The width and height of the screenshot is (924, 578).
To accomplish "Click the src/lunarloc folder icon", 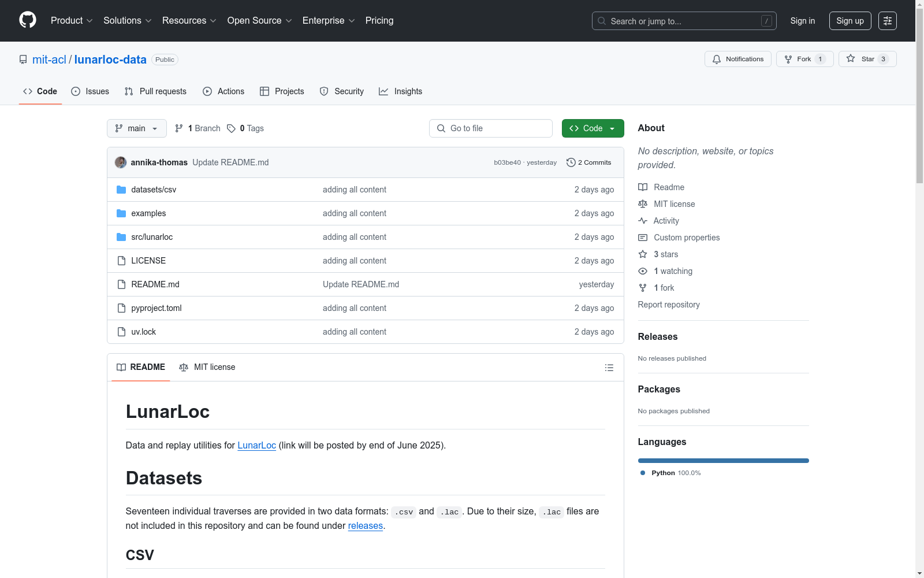I will click(121, 237).
